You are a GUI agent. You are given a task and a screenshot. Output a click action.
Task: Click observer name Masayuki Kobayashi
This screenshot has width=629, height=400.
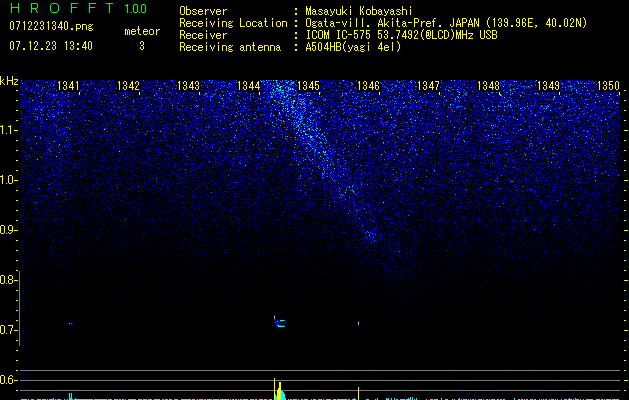pyautogui.click(x=359, y=11)
